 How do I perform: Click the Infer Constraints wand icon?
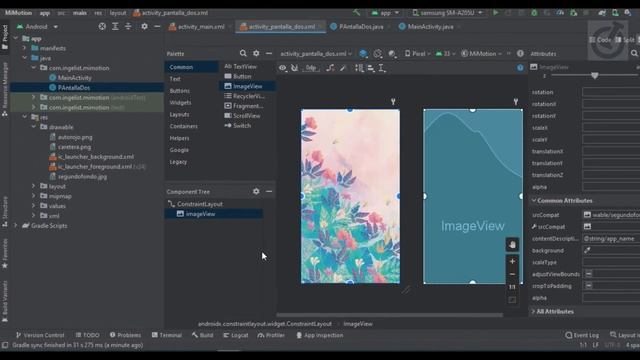tap(343, 68)
